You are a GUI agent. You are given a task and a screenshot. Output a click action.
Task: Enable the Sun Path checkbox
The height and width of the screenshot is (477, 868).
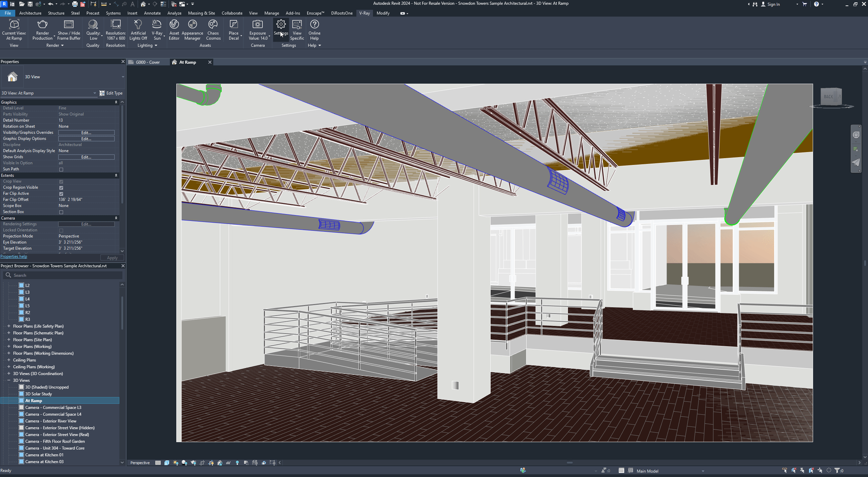(61, 169)
